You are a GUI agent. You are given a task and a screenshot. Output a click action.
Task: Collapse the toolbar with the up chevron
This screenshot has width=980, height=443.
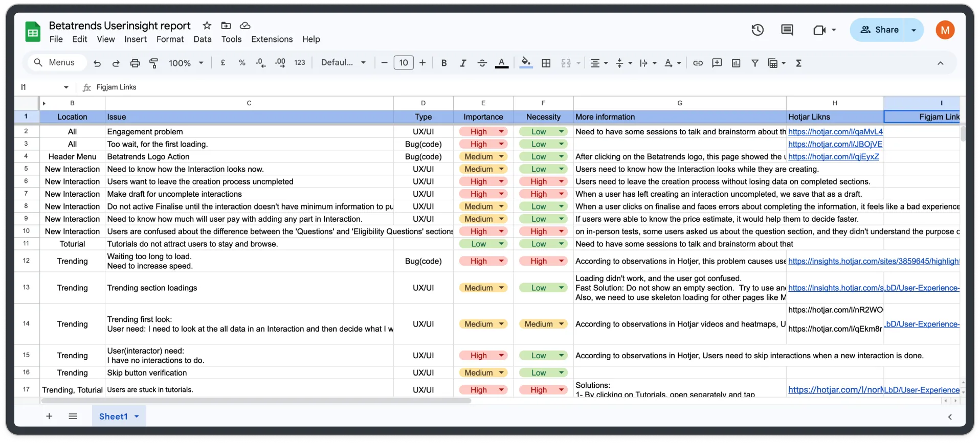(x=940, y=63)
